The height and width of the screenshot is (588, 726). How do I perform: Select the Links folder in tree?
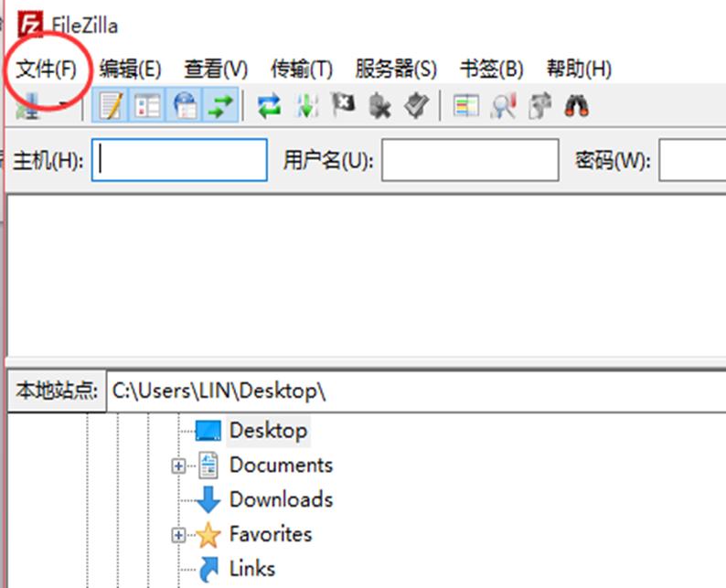[251, 568]
